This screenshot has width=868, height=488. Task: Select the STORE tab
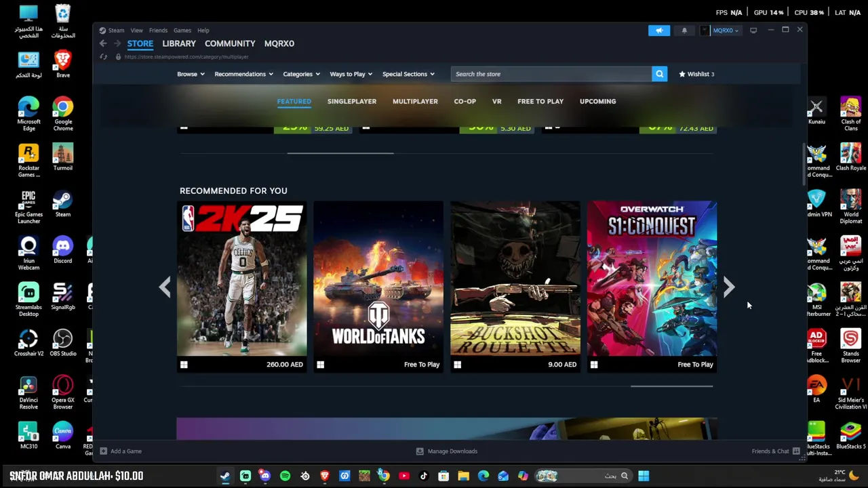(x=140, y=43)
